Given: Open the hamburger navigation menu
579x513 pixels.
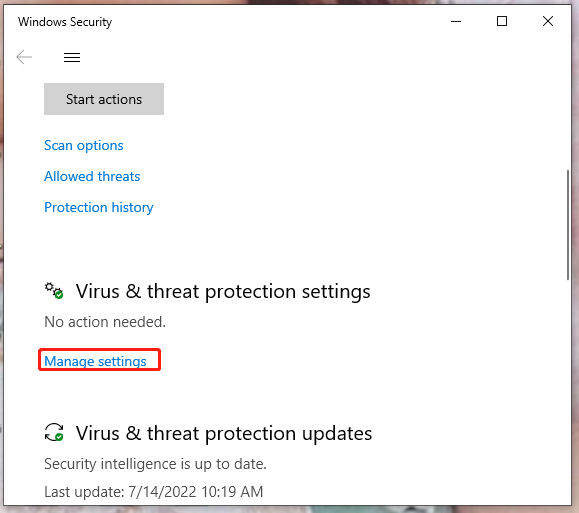Looking at the screenshot, I should (x=72, y=57).
